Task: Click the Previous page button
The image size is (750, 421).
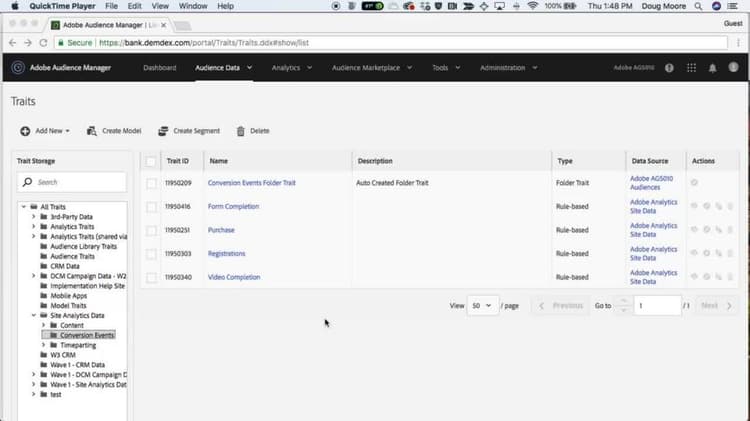Action: (561, 306)
